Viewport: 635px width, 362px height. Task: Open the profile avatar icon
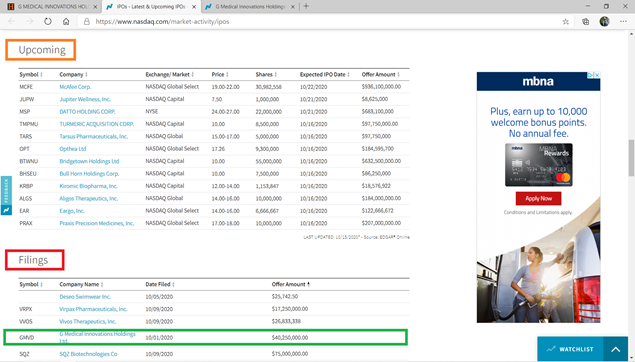click(605, 21)
